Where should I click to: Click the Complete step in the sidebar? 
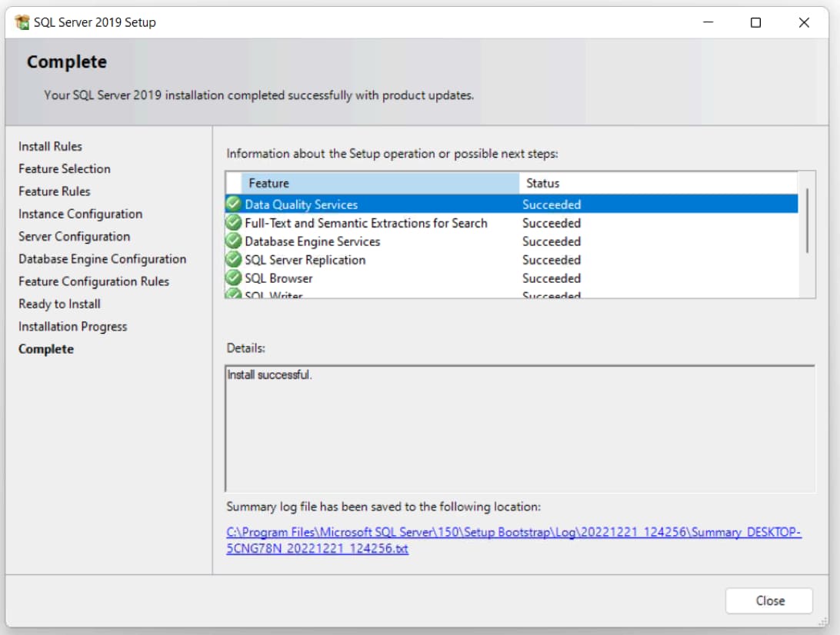click(x=46, y=349)
